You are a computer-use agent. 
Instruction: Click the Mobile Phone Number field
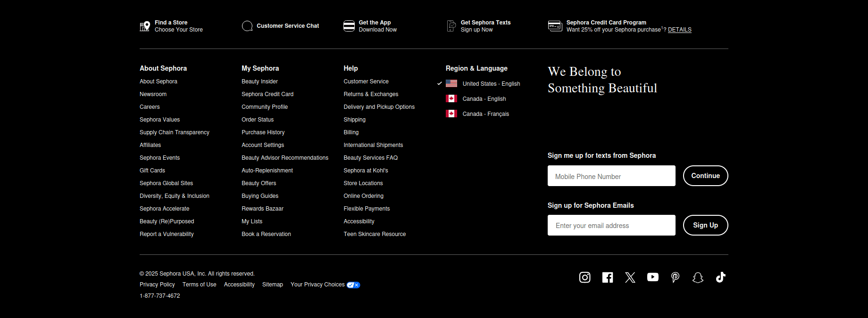[611, 176]
